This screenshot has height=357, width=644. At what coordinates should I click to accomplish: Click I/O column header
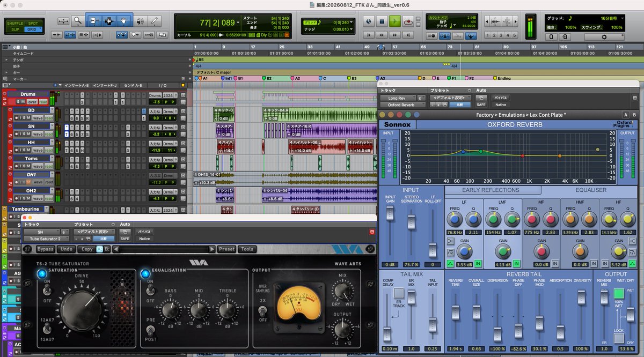click(163, 85)
